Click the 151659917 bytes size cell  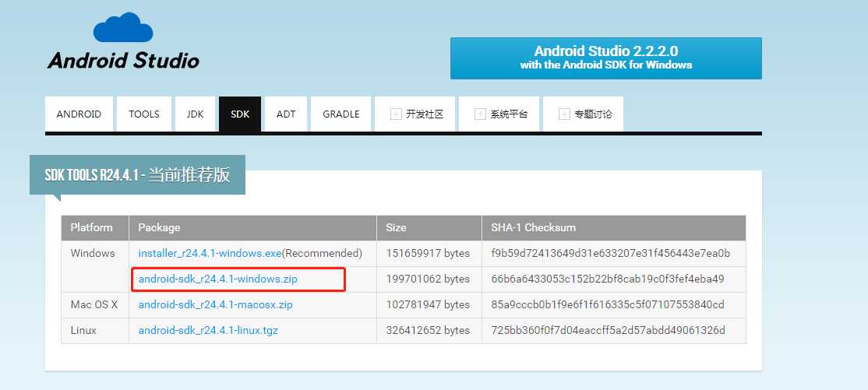click(428, 253)
